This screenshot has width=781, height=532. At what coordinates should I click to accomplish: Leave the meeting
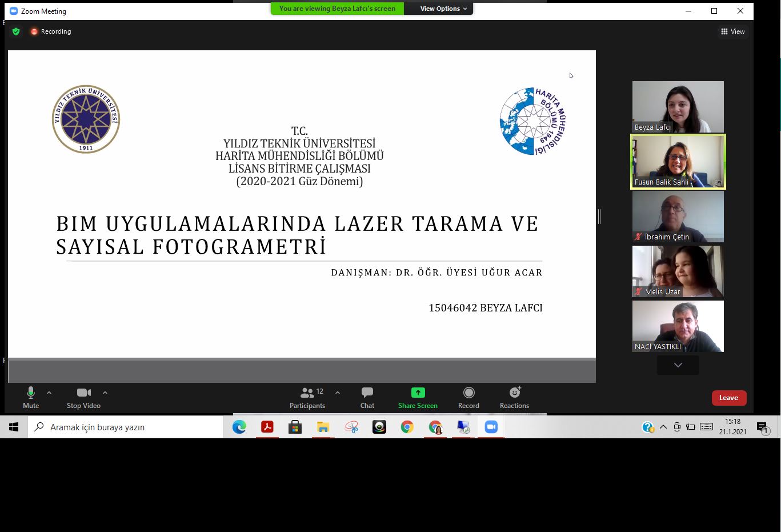pos(728,398)
